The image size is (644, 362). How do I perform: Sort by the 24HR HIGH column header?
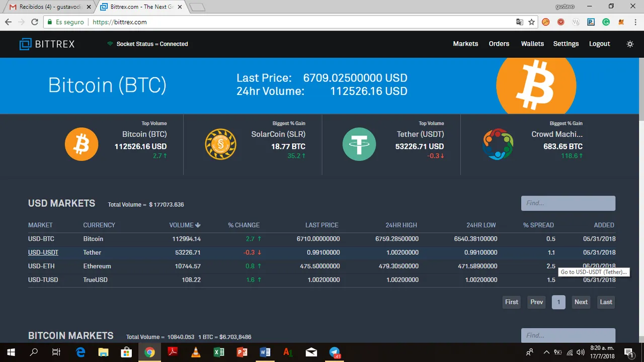coord(401,225)
